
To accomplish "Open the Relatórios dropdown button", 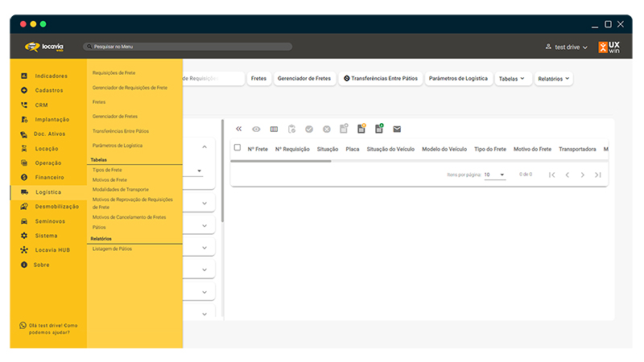I will point(554,78).
